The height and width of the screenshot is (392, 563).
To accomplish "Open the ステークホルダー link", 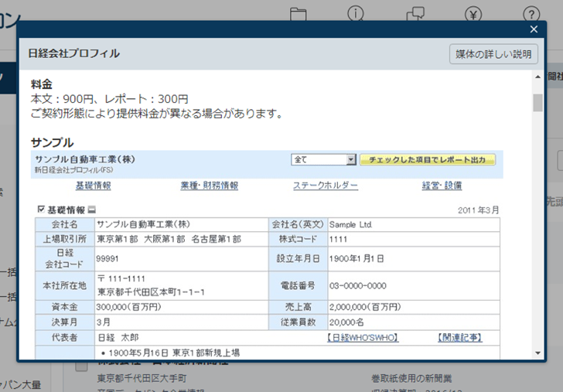I will click(325, 186).
